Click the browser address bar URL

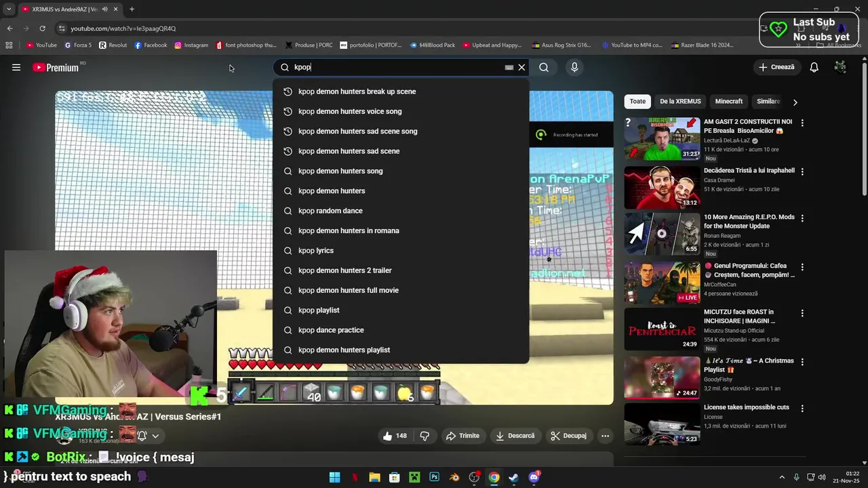pos(123,28)
